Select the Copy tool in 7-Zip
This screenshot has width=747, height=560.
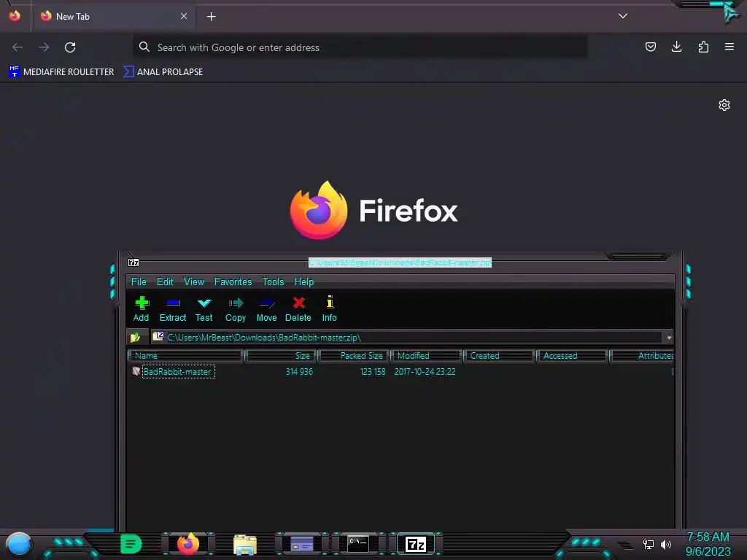[x=236, y=308]
